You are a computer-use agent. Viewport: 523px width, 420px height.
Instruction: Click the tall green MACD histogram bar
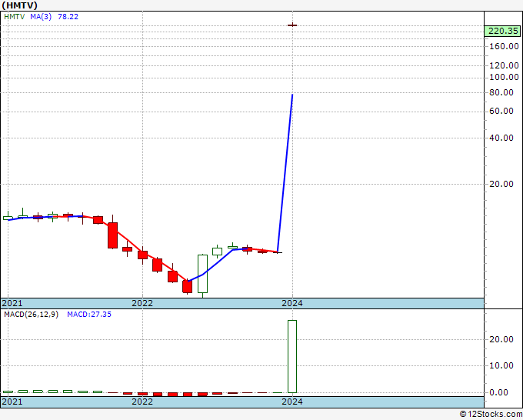292,356
